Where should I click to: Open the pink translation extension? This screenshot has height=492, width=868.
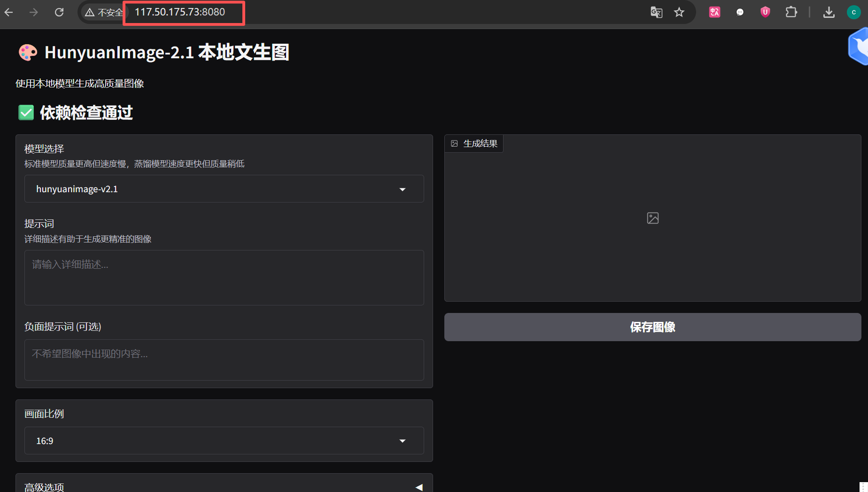click(x=714, y=12)
